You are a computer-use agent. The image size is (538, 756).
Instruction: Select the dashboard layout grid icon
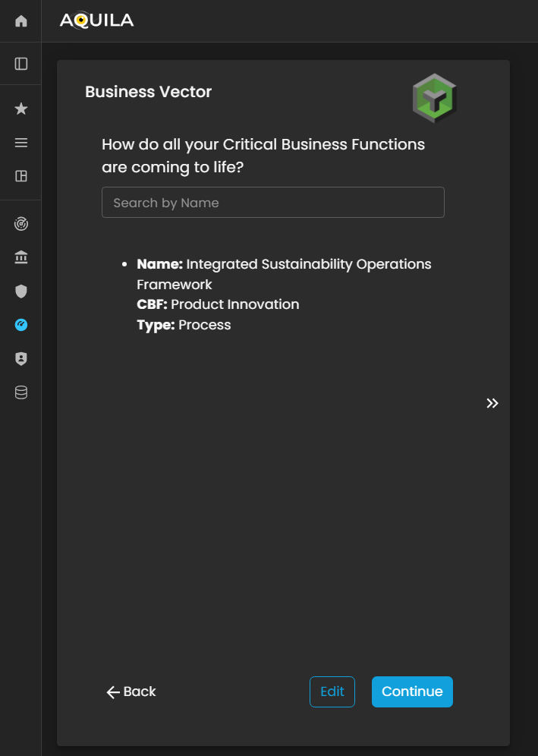[21, 176]
